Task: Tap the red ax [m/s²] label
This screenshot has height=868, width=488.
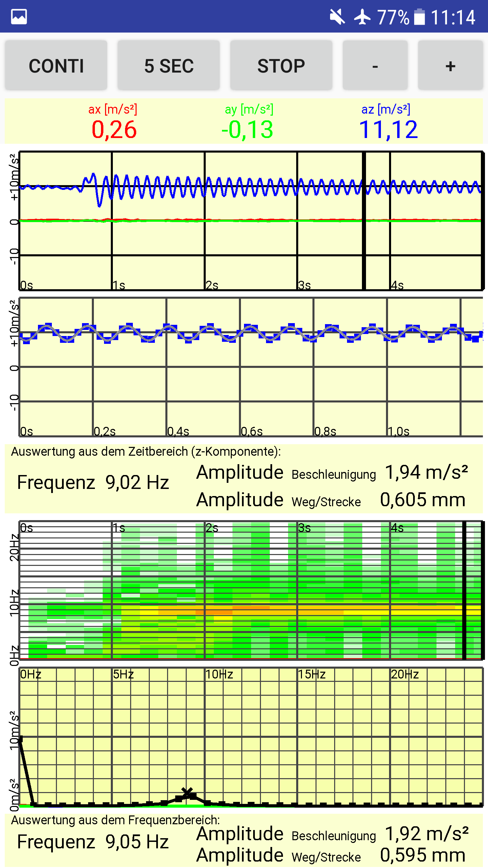Action: (x=113, y=110)
